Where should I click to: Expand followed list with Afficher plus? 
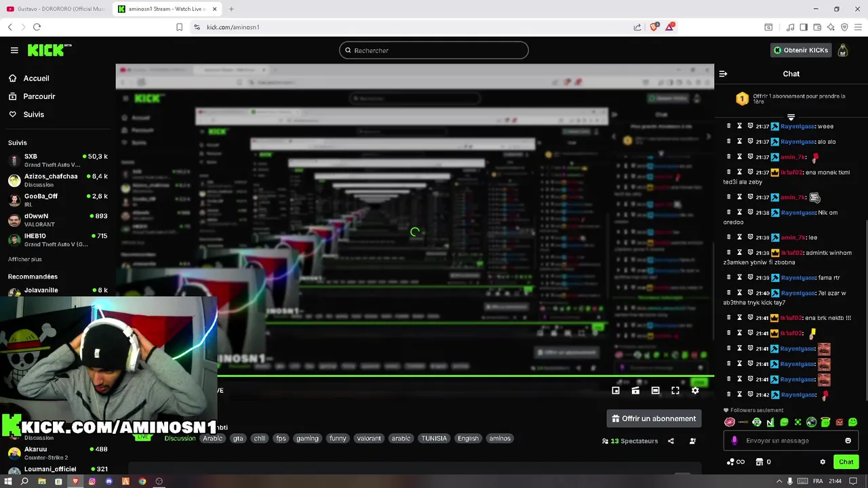tap(24, 260)
